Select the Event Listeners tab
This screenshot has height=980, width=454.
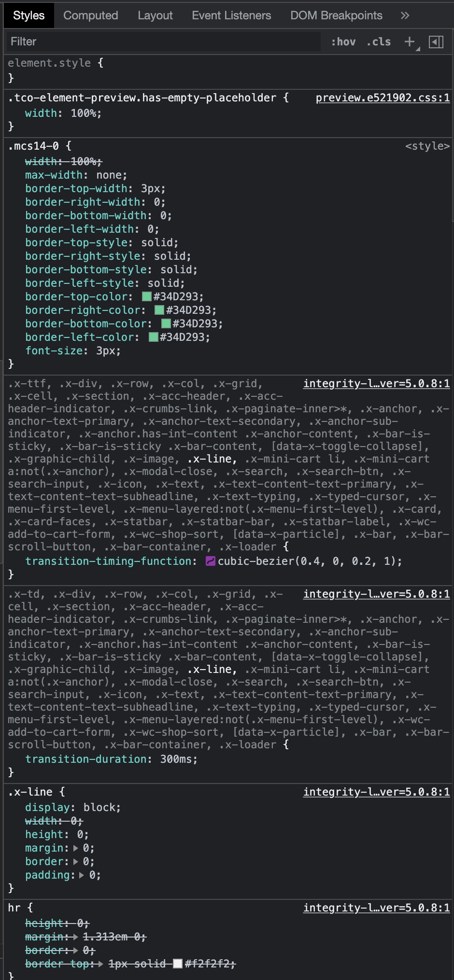(x=231, y=15)
